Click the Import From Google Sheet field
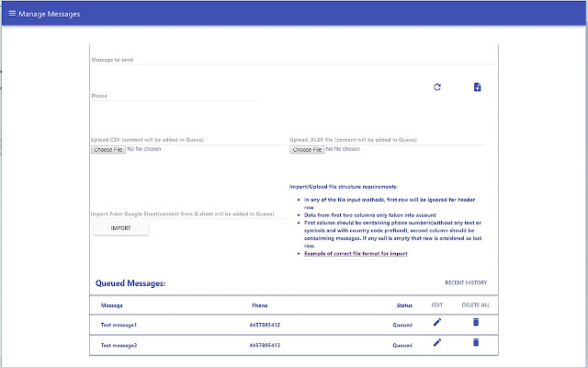Image resolution: width=588 pixels, height=368 pixels. click(182, 213)
